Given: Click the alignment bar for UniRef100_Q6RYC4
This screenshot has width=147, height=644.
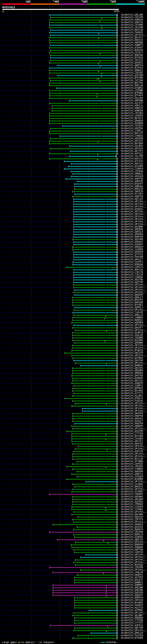Looking at the screenshot, I should 88,65.
